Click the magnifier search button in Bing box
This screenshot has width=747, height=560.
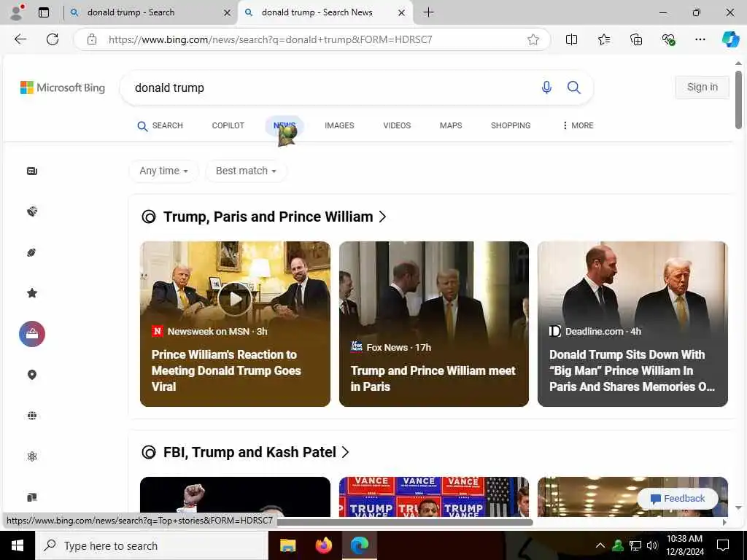[x=573, y=87]
